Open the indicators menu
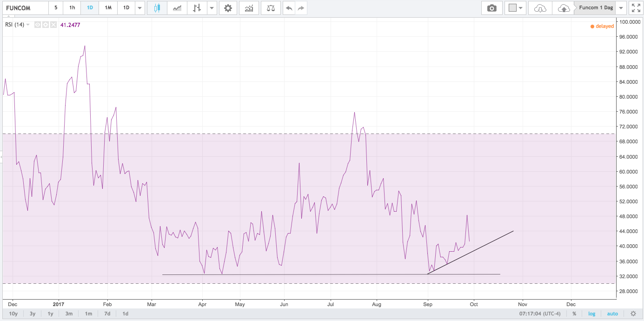Viewport: 644px width, 321px height. [x=249, y=8]
